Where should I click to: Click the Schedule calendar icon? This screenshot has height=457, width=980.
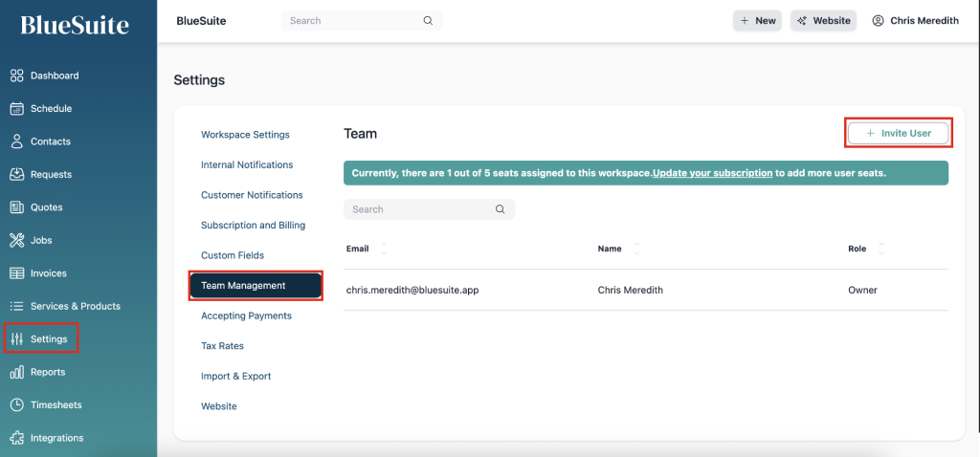(17, 109)
